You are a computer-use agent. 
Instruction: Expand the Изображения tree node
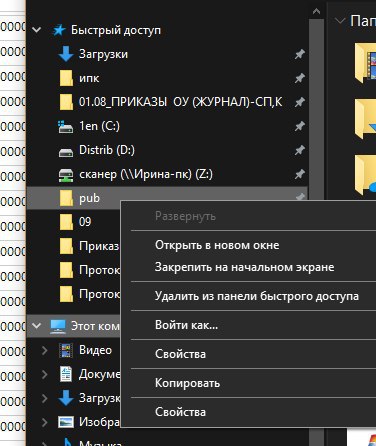(44, 422)
